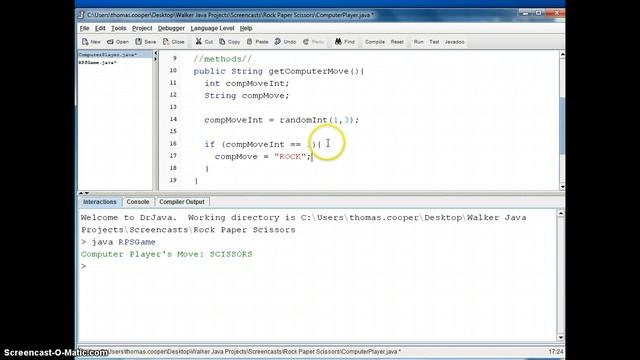
Task: Open the Language Level menu
Action: coord(212,28)
